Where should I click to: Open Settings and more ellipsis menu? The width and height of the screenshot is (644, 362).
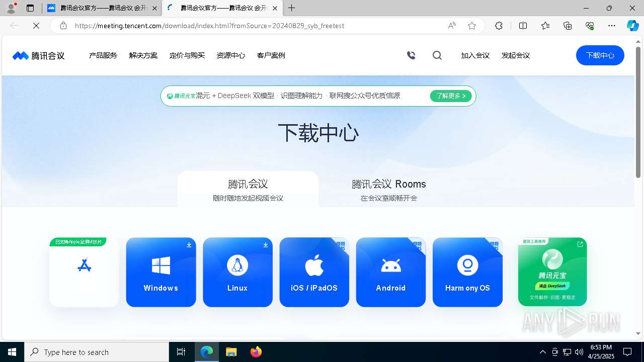point(612,26)
